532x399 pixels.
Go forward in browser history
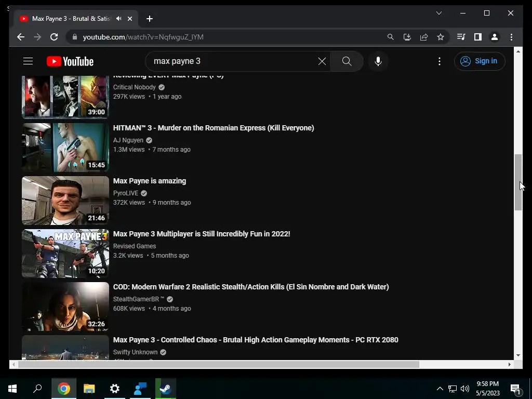coord(37,37)
